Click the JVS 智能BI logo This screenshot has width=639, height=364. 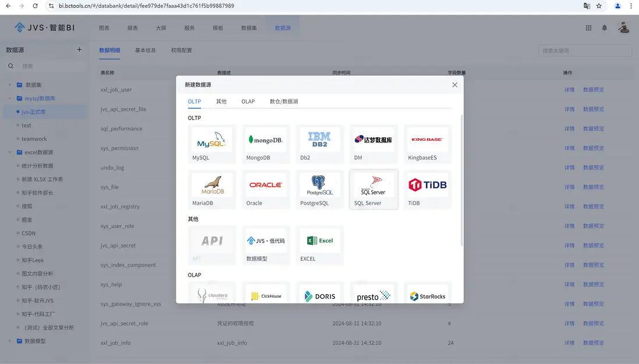[x=45, y=27]
